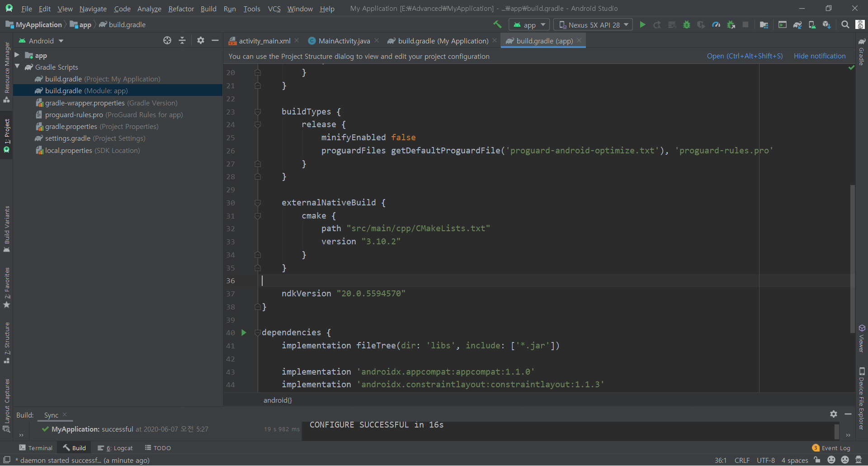Image resolution: width=868 pixels, height=466 pixels.
Task: Click the Run Anything icon in toolbar
Action: [783, 24]
